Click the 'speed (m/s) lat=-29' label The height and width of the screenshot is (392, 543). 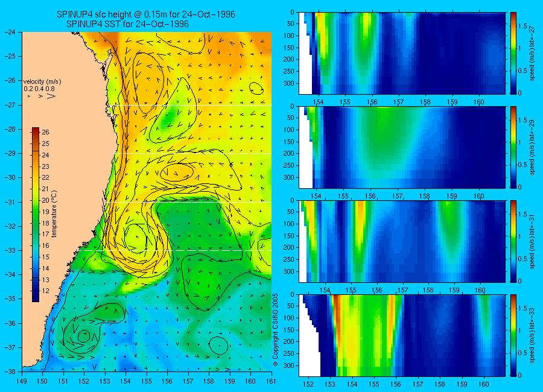coord(532,147)
